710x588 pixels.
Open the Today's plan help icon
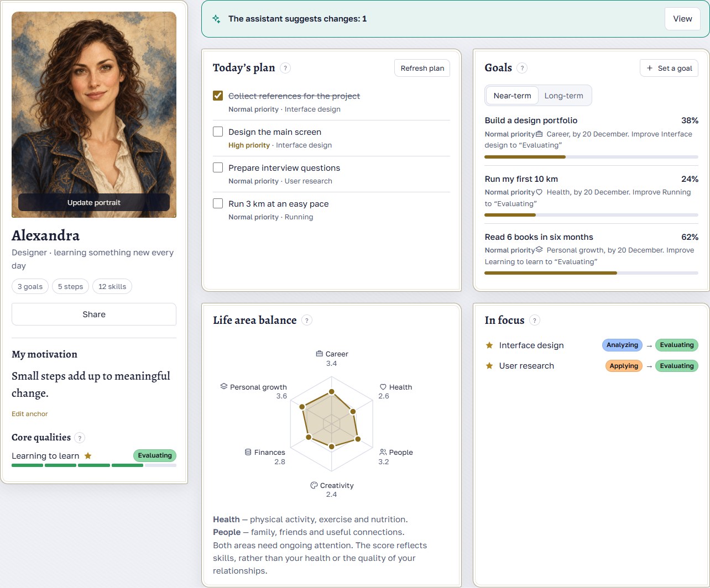pyautogui.click(x=285, y=68)
